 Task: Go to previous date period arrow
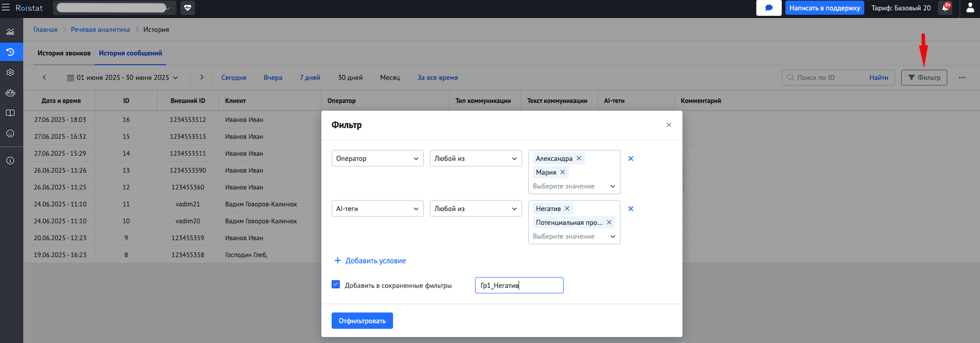[44, 77]
